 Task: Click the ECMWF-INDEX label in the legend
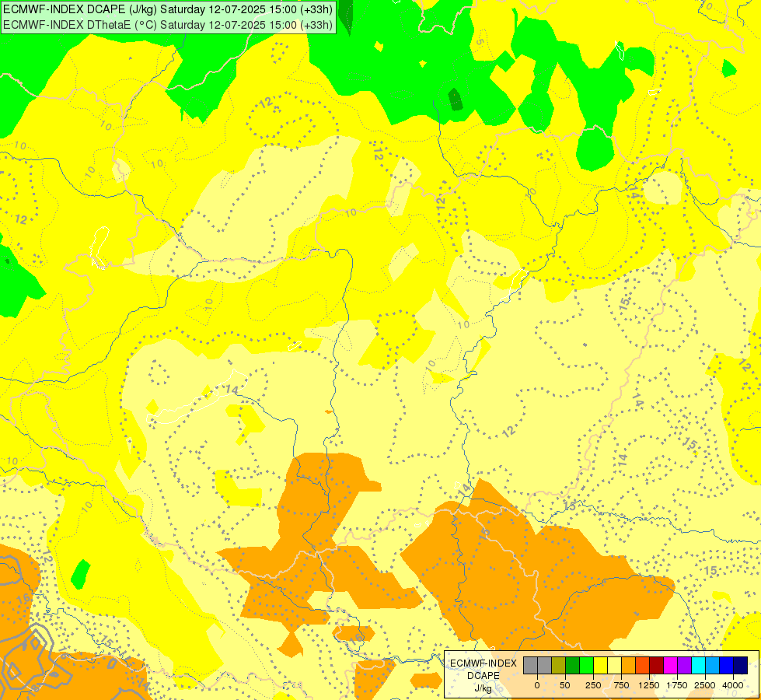(483, 663)
